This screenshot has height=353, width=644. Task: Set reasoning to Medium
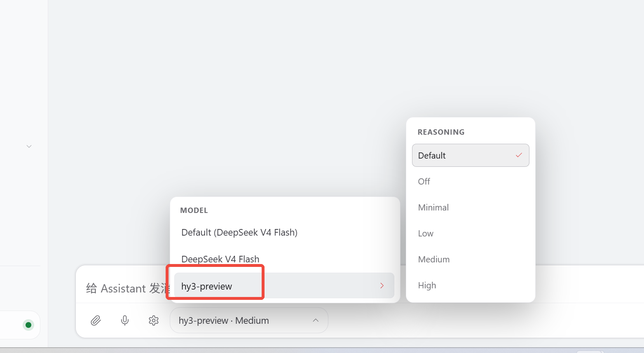(x=471, y=259)
